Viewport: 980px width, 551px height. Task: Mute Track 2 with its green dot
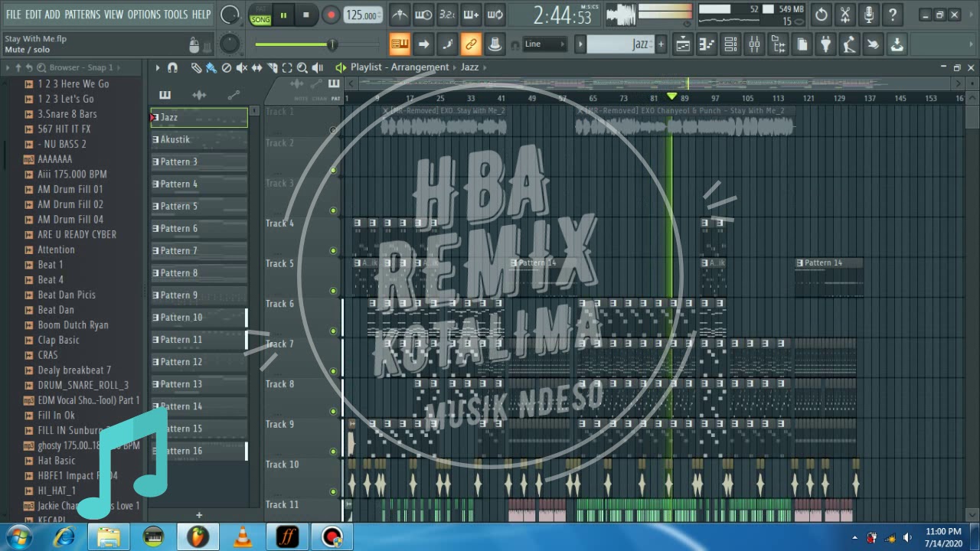pos(333,170)
